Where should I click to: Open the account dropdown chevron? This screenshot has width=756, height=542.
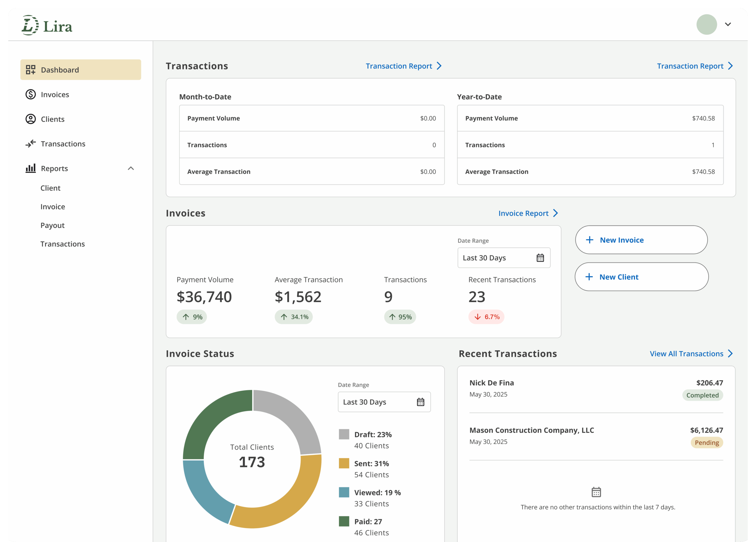728,24
